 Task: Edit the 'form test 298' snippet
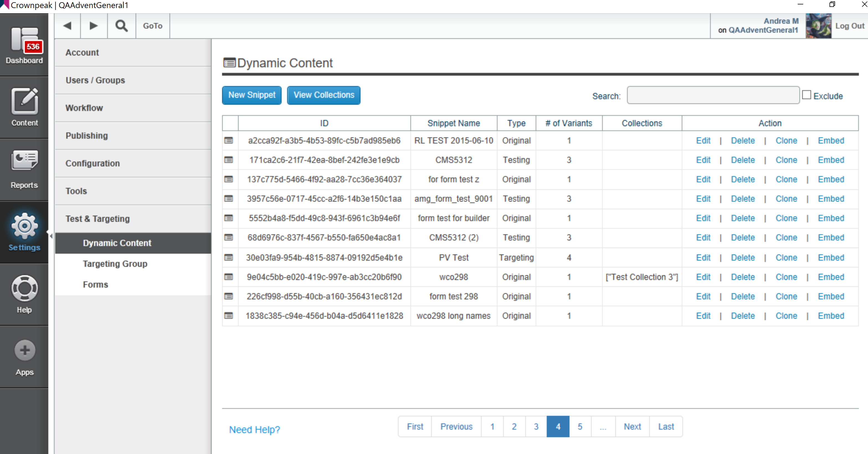tap(703, 296)
